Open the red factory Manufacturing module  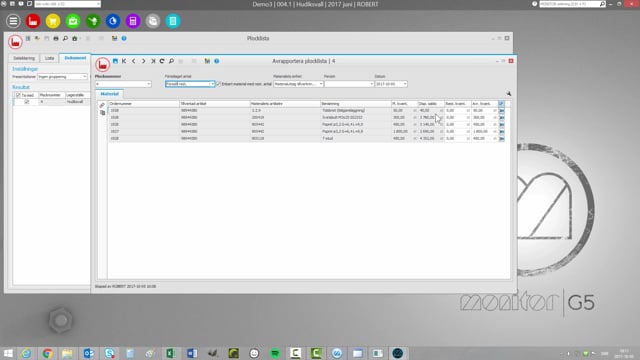click(33, 21)
